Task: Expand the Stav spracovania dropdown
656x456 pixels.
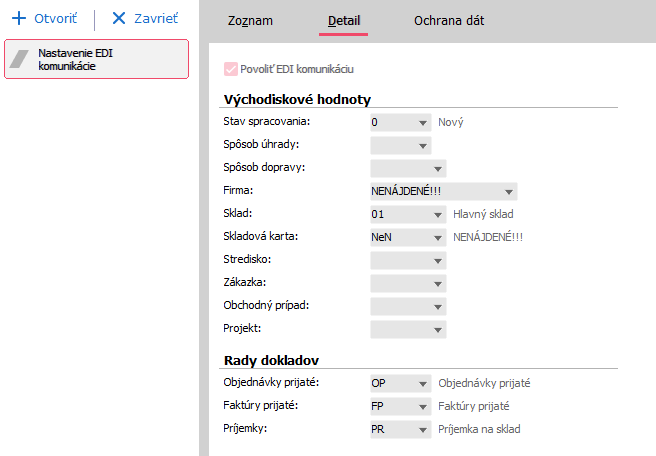Action: (x=422, y=122)
